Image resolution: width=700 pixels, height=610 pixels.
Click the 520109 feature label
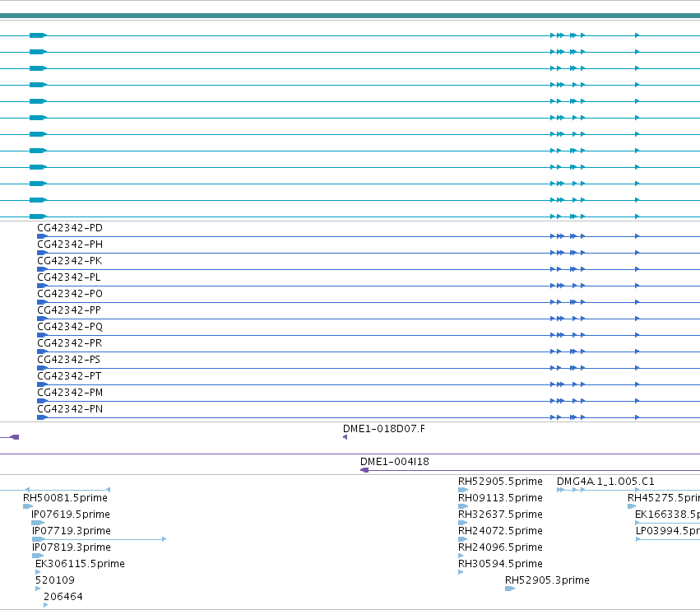pos(55,580)
